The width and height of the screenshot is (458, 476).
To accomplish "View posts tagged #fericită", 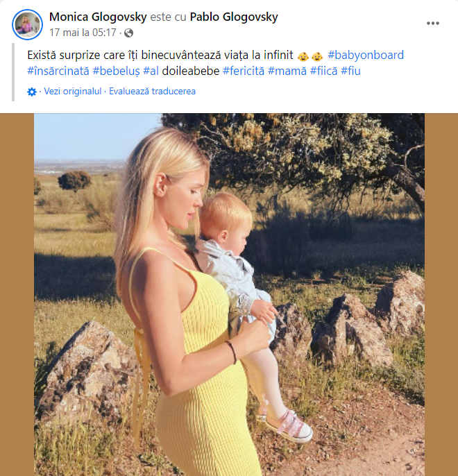I will [x=243, y=71].
